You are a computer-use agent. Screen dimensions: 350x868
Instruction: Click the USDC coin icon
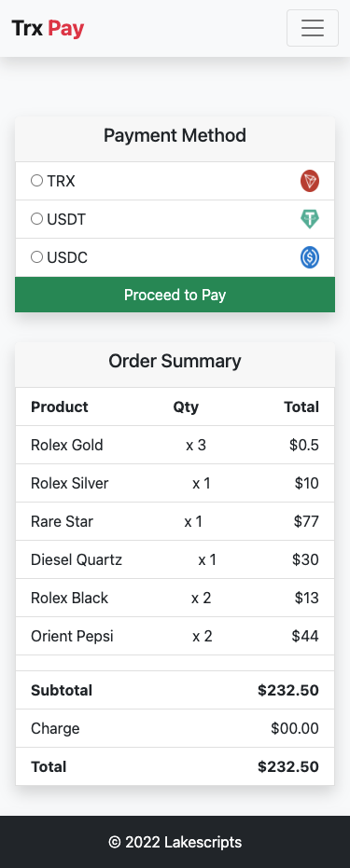[x=310, y=257]
